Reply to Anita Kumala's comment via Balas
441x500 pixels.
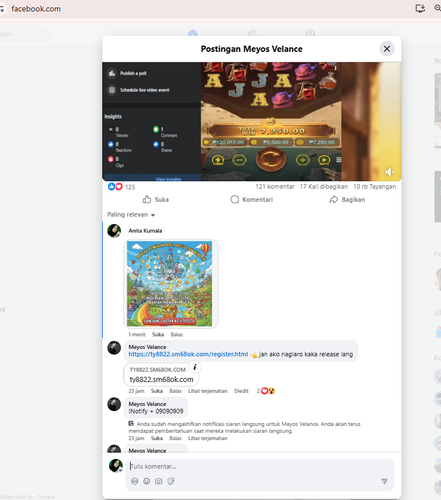(177, 334)
